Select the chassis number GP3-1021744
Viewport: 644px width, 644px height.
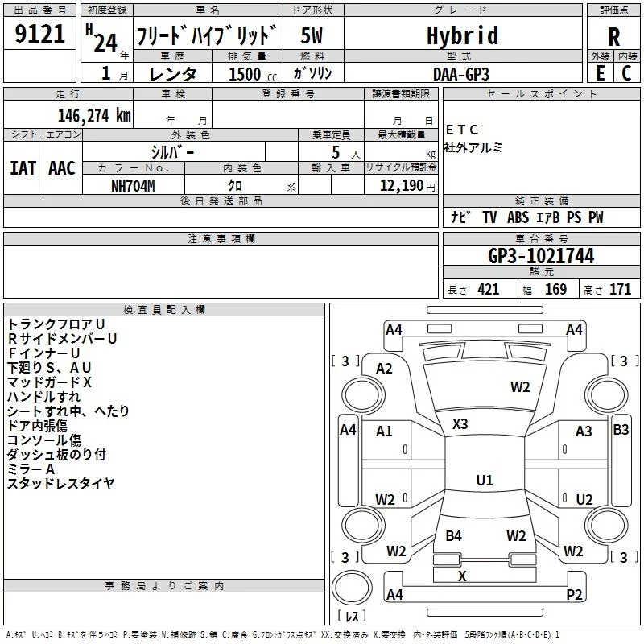[541, 256]
